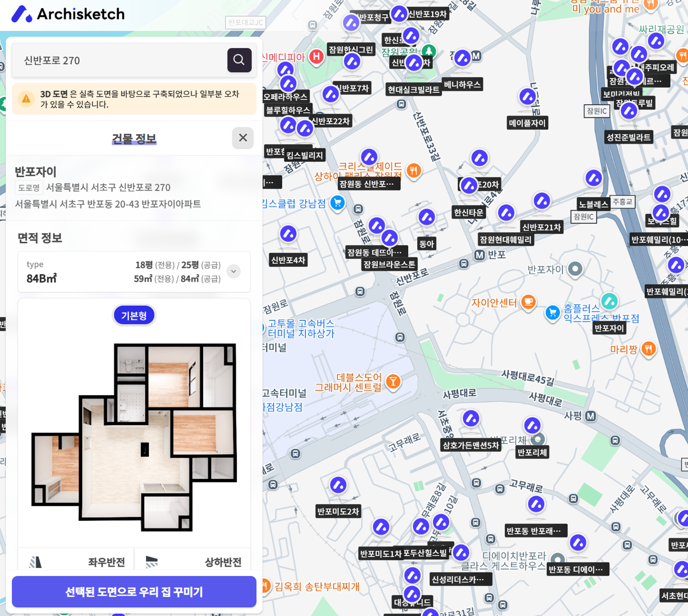This screenshot has height=616, width=688.
Task: Click the search magnifier button
Action: coord(239,60)
